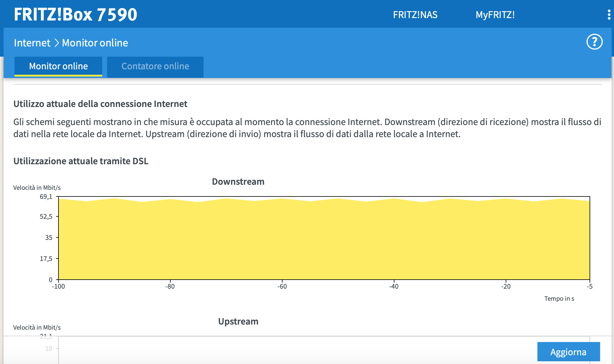Click the Upstream chart title
This screenshot has width=614, height=364.
click(238, 322)
